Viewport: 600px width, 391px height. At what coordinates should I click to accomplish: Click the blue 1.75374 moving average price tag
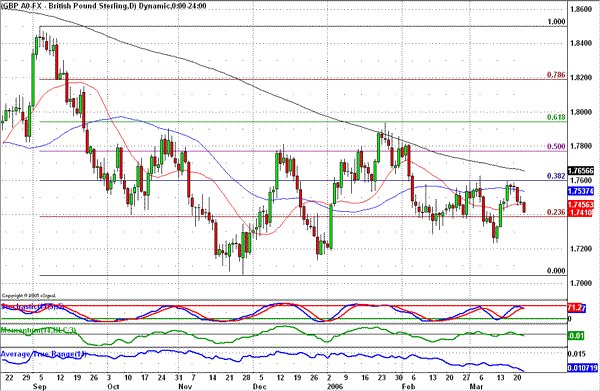(x=581, y=191)
